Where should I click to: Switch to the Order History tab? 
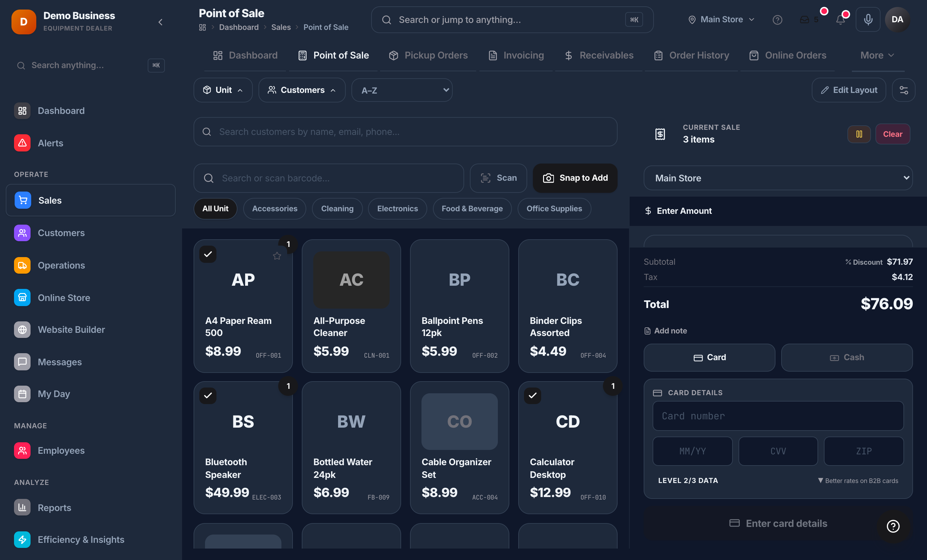(691, 55)
